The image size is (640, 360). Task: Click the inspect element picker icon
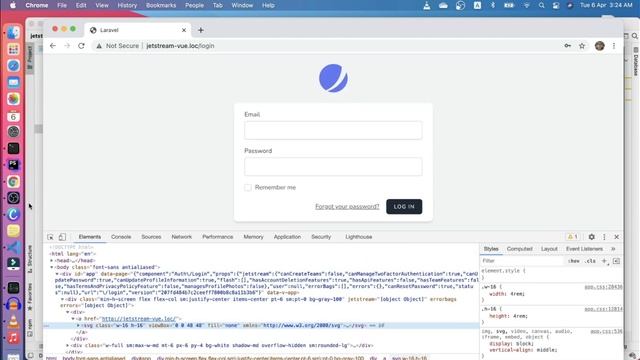click(50, 237)
